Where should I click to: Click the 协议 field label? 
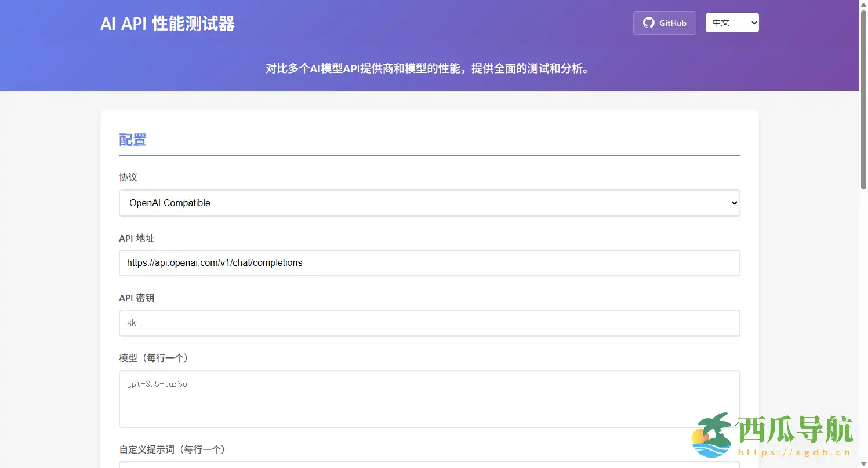(x=128, y=178)
